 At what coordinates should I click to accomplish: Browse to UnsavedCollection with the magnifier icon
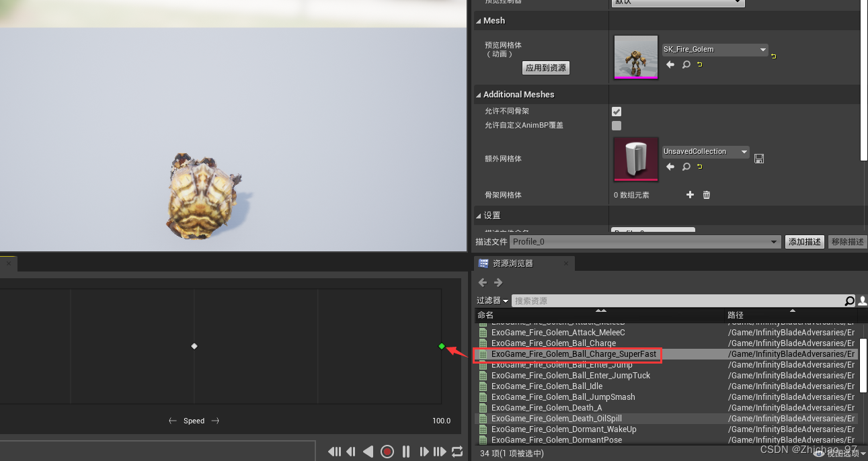[x=686, y=167]
